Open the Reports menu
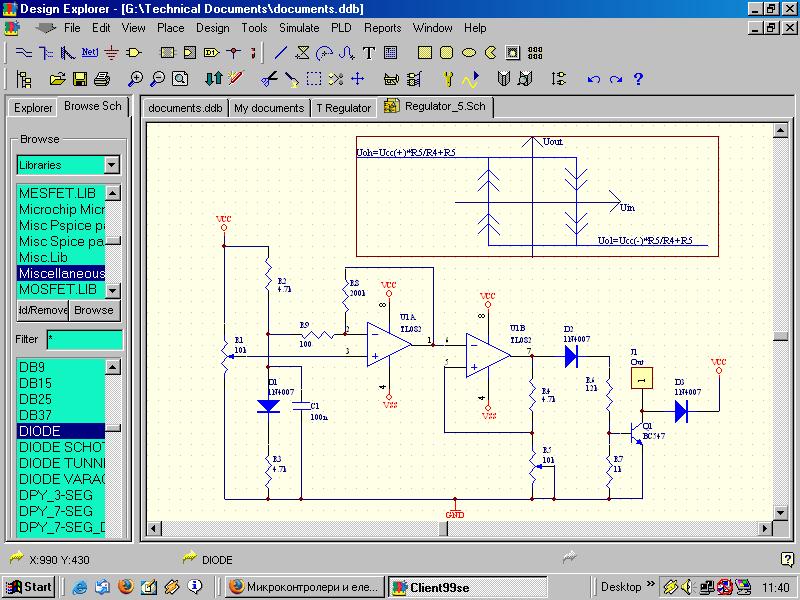 (x=382, y=28)
